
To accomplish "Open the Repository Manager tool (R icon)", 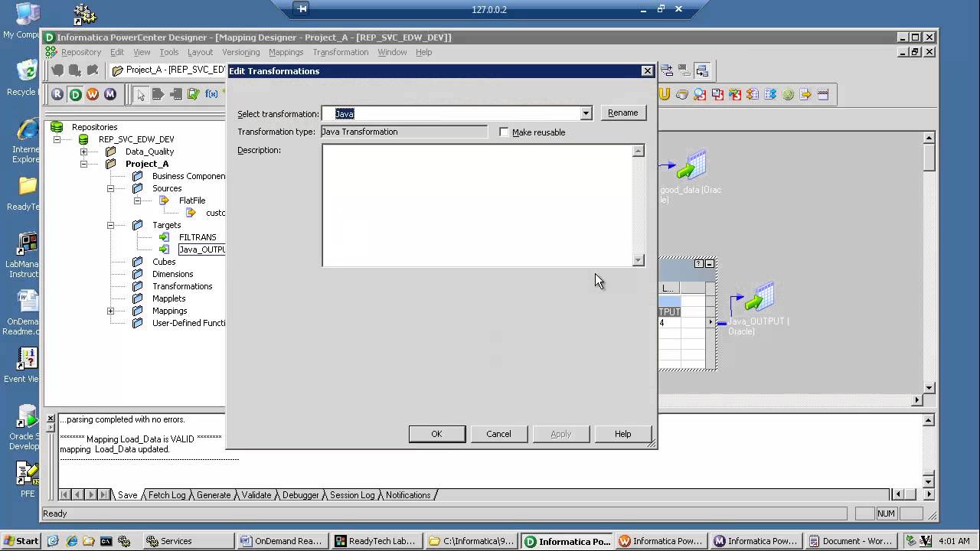I will (x=57, y=94).
